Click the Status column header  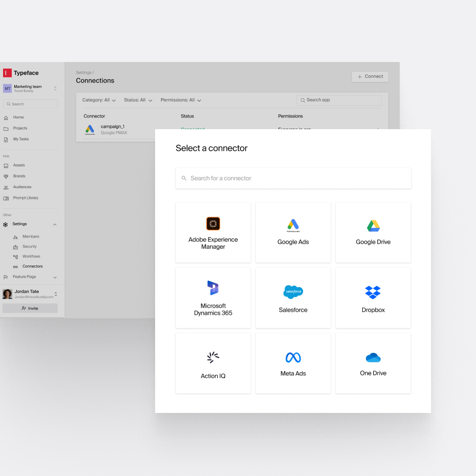pyautogui.click(x=187, y=116)
